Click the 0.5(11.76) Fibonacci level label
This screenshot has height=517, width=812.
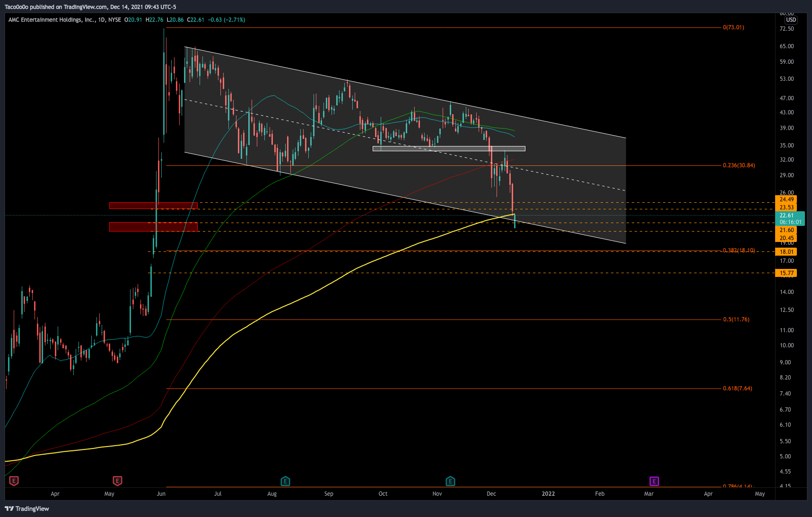coord(736,319)
